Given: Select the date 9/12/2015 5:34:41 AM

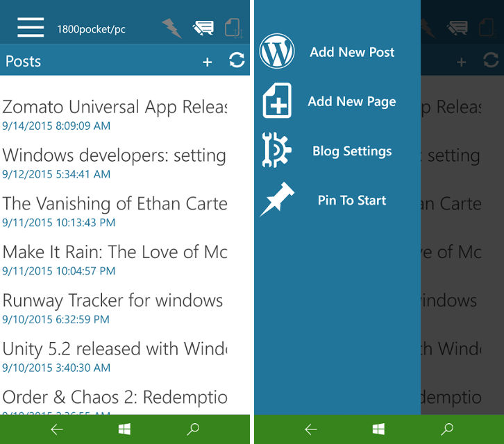Looking at the screenshot, I should tap(56, 174).
